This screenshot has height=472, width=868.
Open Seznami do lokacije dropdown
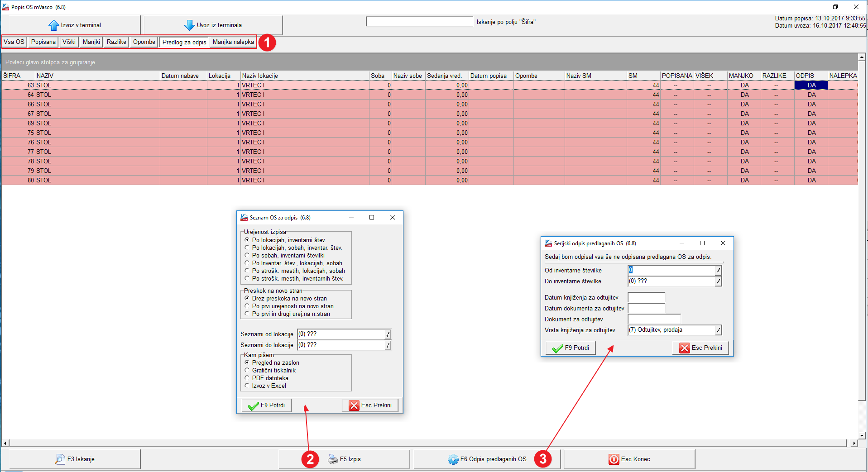[x=388, y=345]
